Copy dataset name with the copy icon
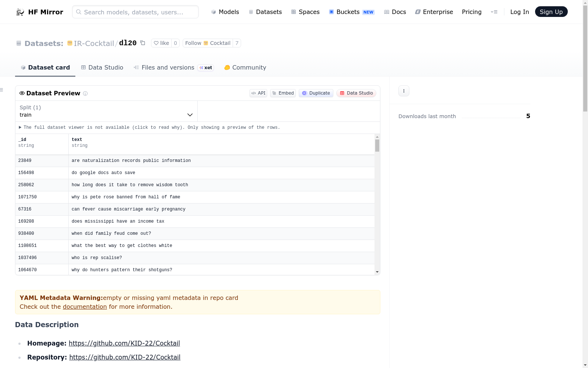This screenshot has width=588, height=368. pos(143,43)
